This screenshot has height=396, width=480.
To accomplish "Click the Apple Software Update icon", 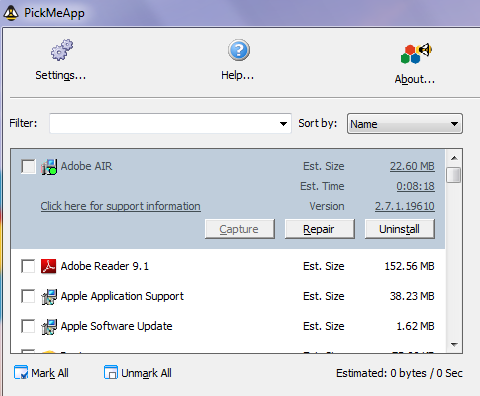I will click(49, 327).
